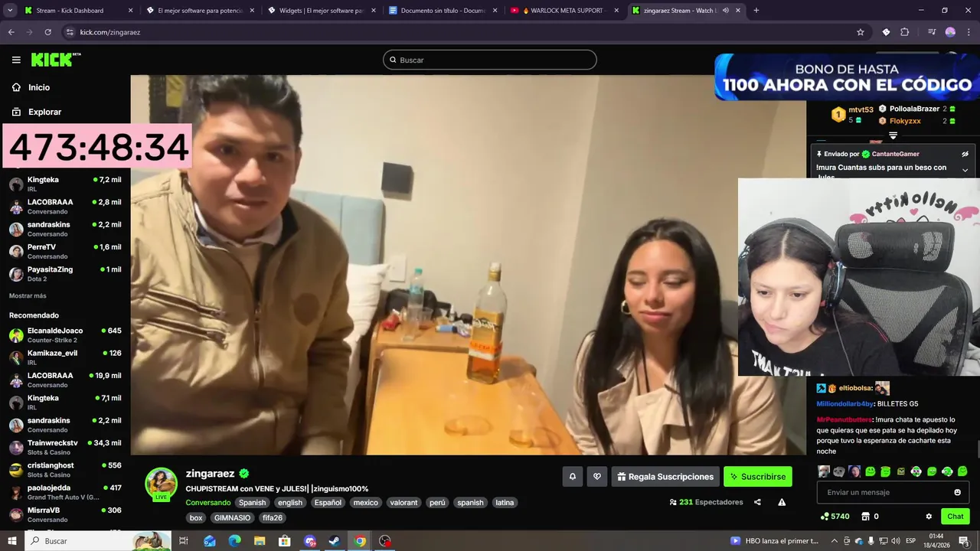Open Kamikaze_evil recommended channel
This screenshot has width=980, height=551.
pos(65,357)
